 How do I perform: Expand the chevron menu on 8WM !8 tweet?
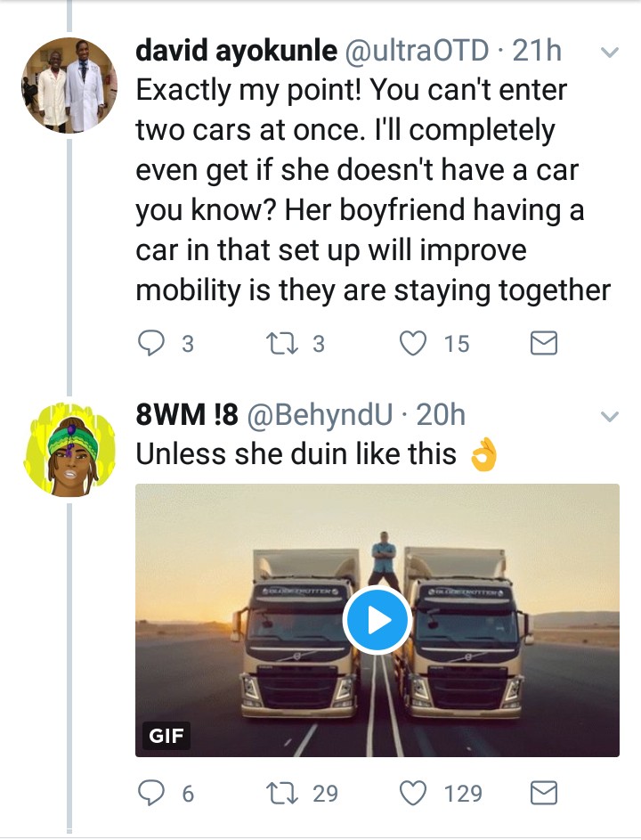pos(610,416)
